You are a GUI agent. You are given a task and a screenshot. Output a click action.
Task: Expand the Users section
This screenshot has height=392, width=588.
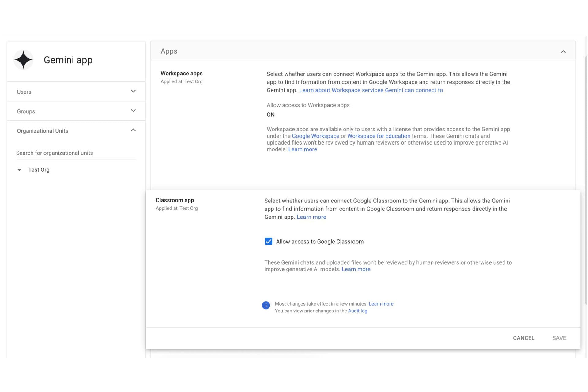tap(76, 92)
